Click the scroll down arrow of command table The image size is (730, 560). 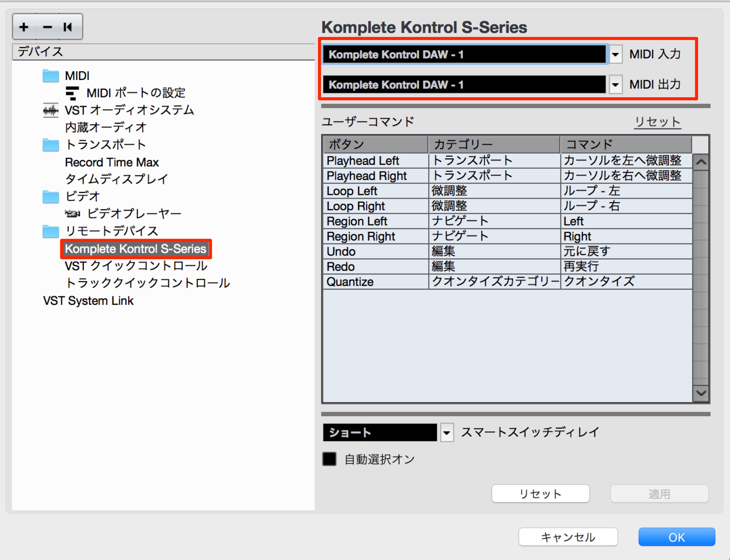point(701,393)
